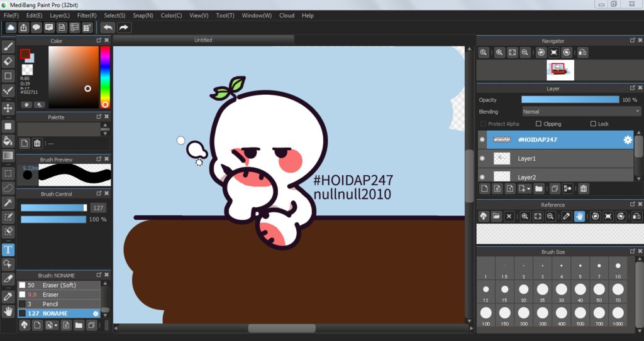Click the Undo arrow in toolbar
This screenshot has height=341, width=644.
click(108, 28)
